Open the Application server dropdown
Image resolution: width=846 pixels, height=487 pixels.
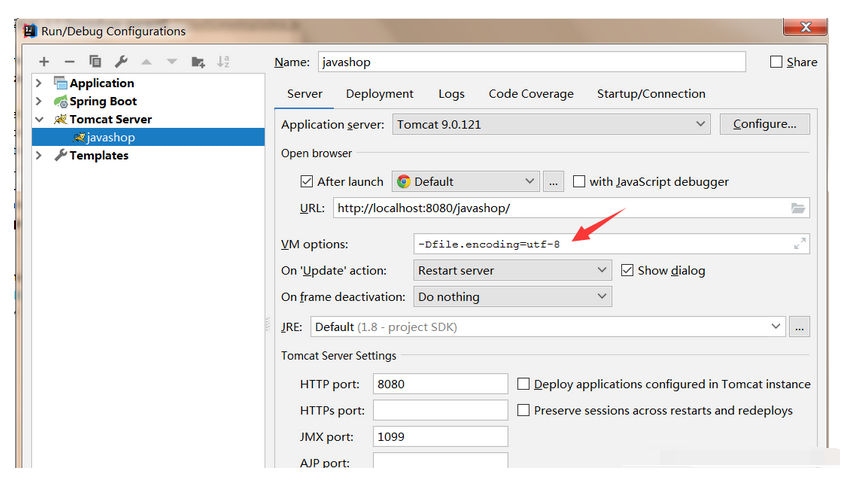551,125
